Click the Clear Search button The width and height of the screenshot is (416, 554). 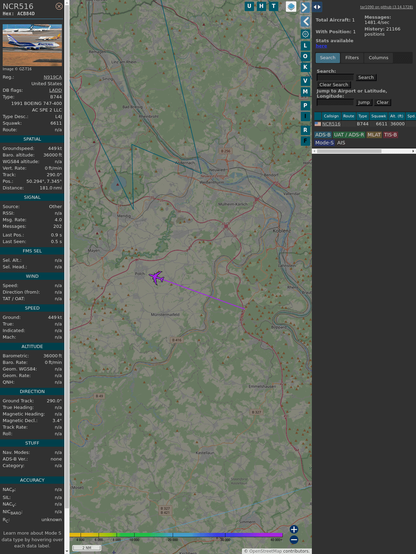(334, 84)
